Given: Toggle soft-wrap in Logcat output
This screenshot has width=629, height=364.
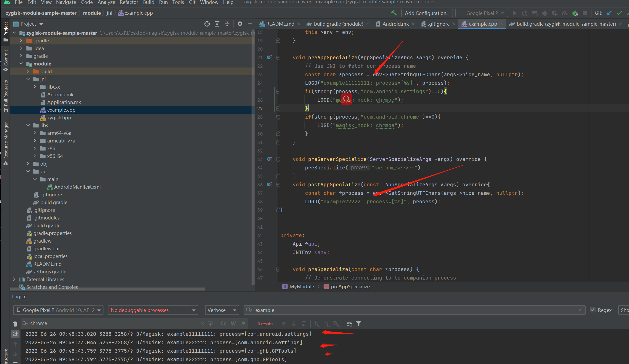Looking at the screenshot, I should click(x=304, y=324).
